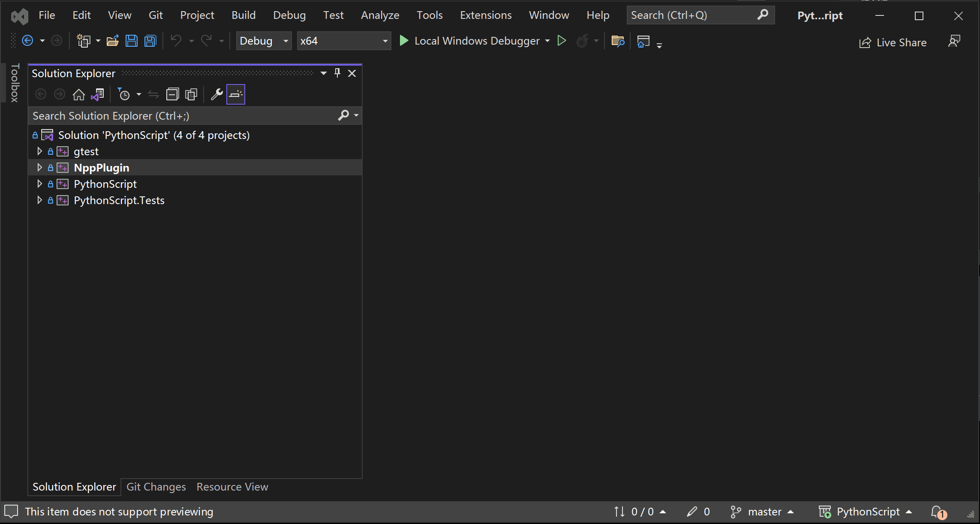Click the feedback person icon
This screenshot has width=980, height=524.
point(954,41)
